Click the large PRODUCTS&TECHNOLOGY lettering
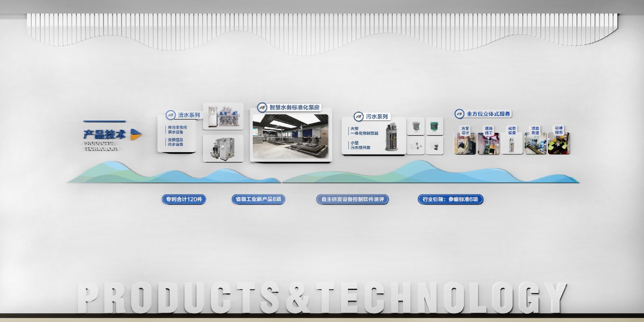The width and height of the screenshot is (644, 322). (x=322, y=297)
